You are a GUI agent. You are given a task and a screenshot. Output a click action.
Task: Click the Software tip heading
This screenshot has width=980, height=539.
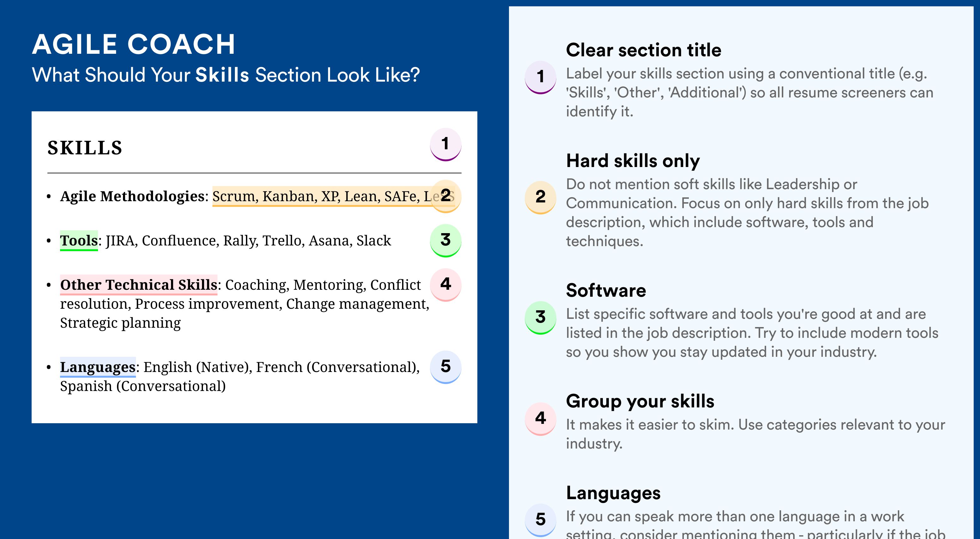click(606, 290)
